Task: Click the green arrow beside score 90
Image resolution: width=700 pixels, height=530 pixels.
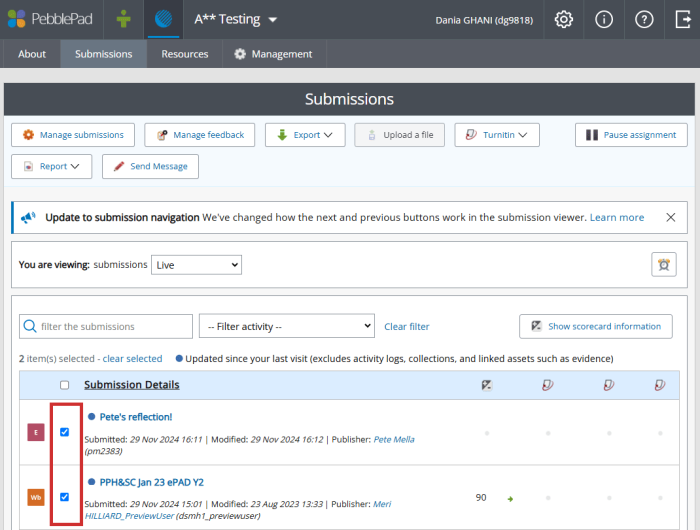Action: point(510,499)
